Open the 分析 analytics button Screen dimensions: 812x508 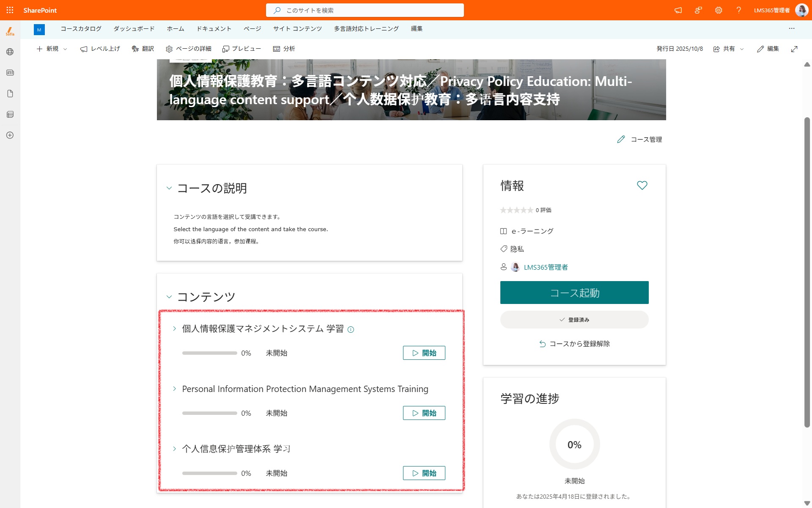[284, 49]
